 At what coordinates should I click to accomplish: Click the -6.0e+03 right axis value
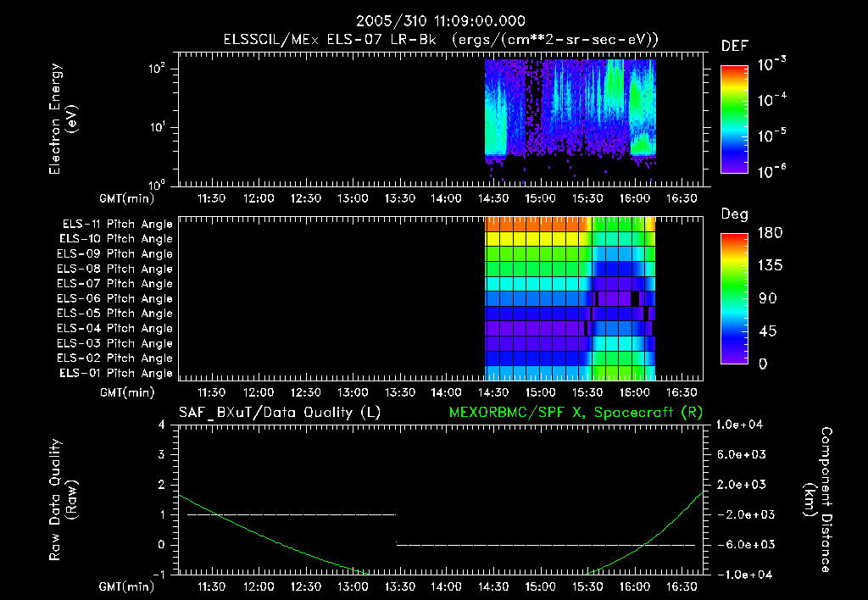pyautogui.click(x=741, y=545)
